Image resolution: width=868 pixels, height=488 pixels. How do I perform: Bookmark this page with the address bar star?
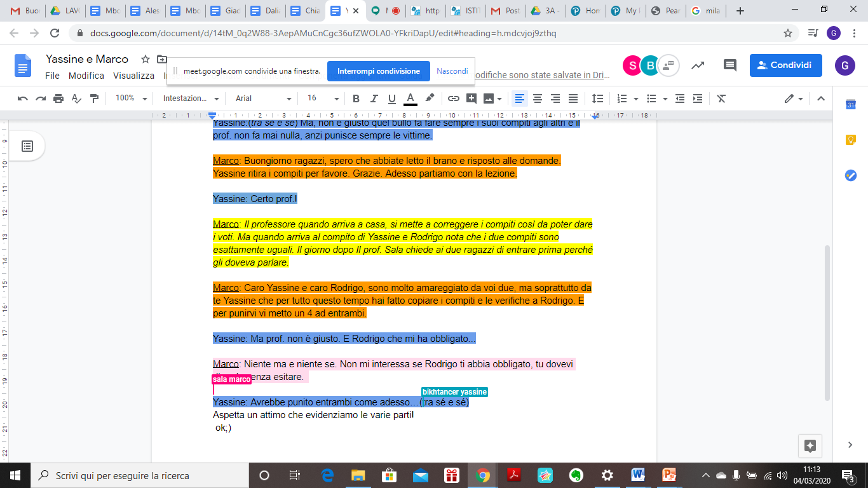point(788,33)
